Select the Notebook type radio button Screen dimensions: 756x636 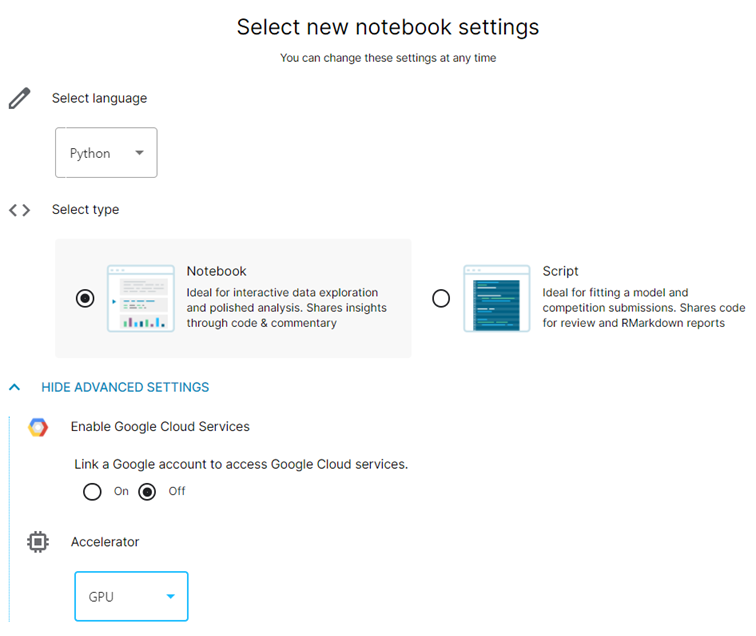pyautogui.click(x=86, y=299)
